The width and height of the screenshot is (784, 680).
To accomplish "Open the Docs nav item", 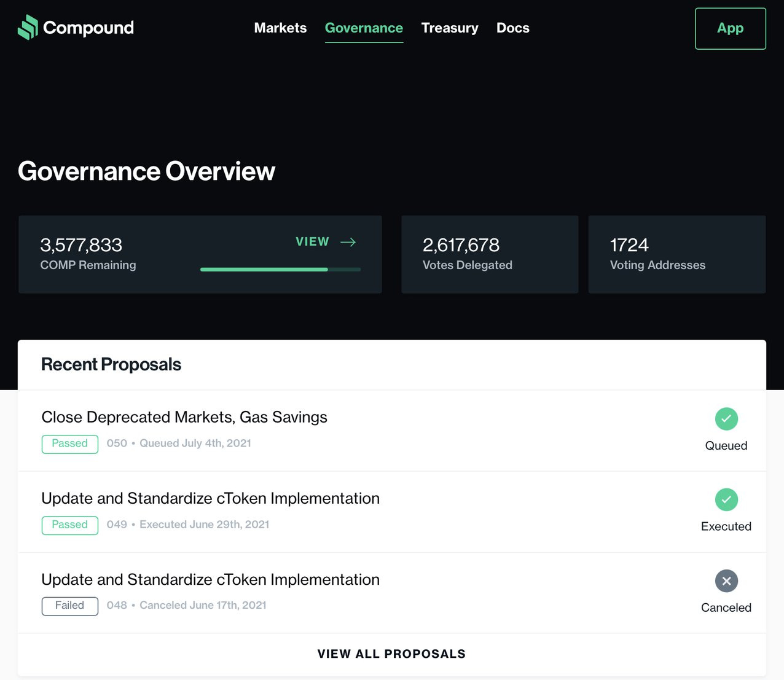I will click(513, 28).
